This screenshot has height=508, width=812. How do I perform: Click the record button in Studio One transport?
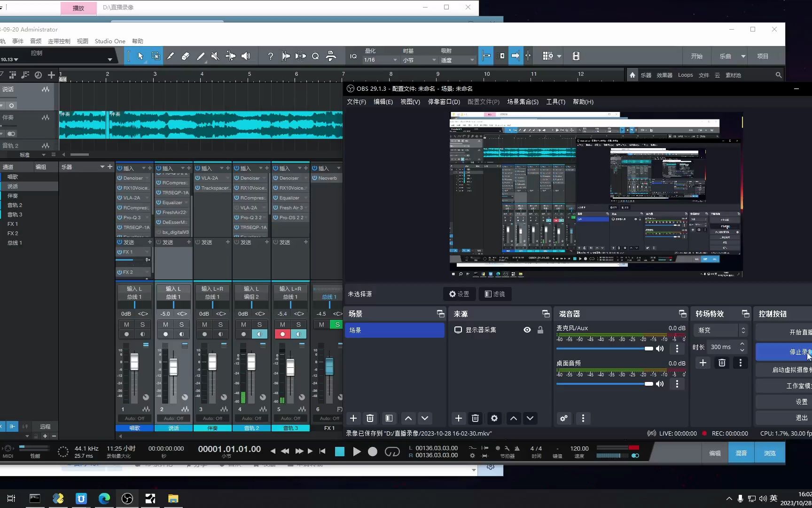click(x=373, y=452)
